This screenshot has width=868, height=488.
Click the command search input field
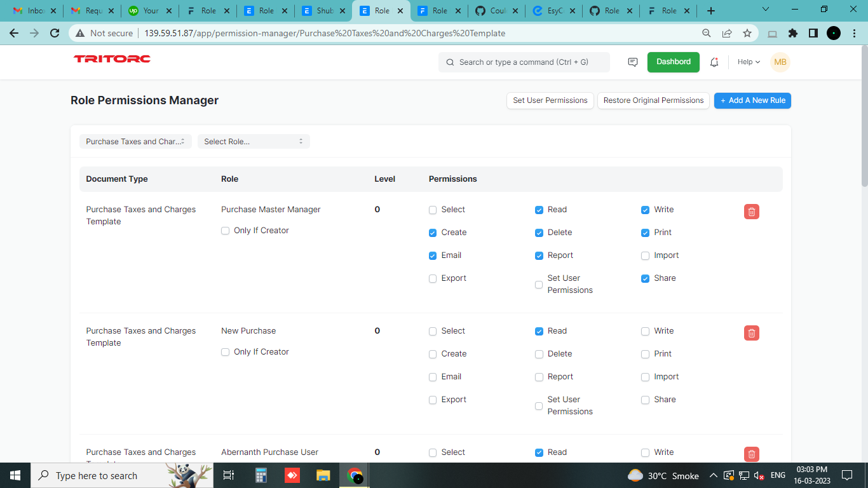tap(524, 62)
